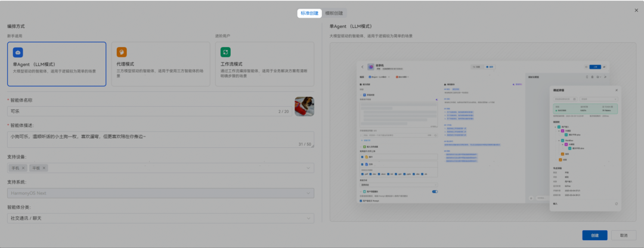Click the 编排方式 heading
This screenshot has height=248, width=644.
16,26
